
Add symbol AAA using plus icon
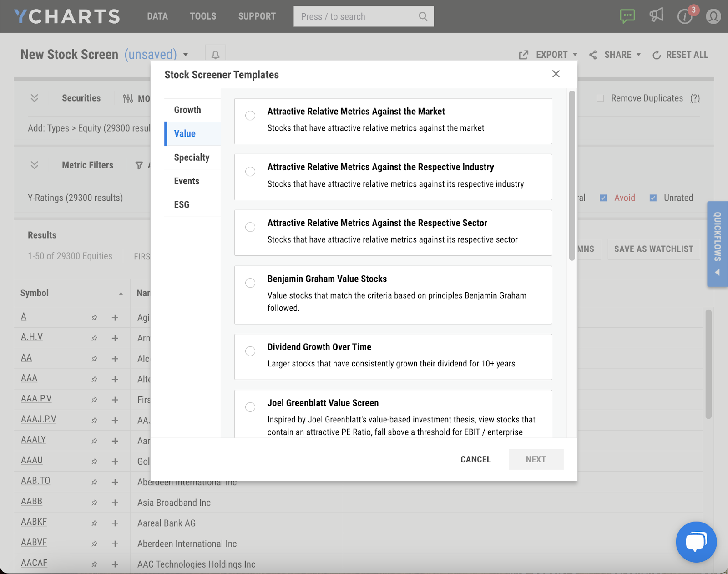[115, 379]
